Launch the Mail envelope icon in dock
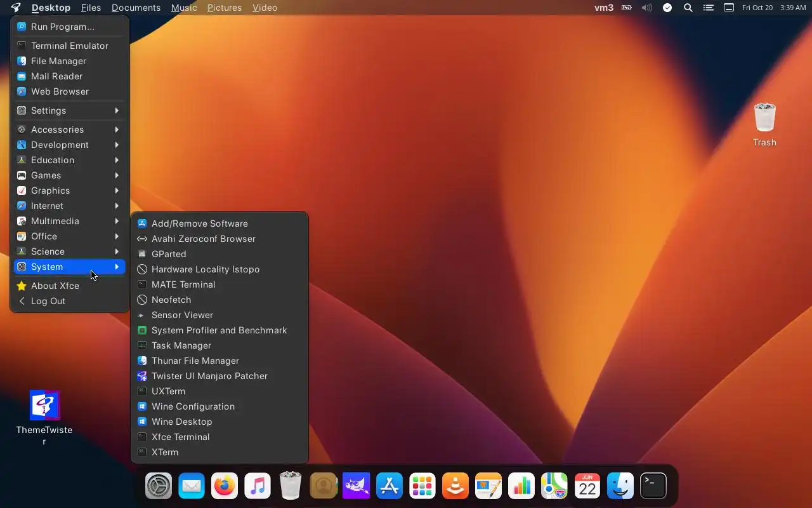Viewport: 812px width, 508px height. pyautogui.click(x=192, y=486)
